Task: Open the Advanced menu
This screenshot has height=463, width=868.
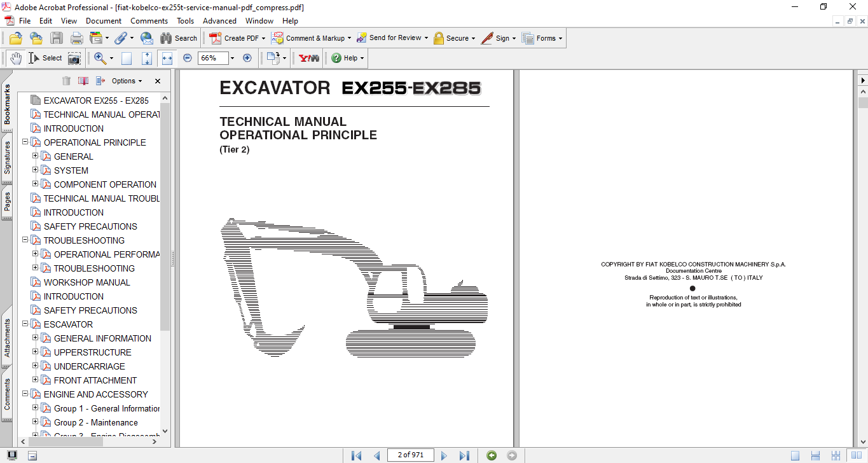Action: (219, 21)
